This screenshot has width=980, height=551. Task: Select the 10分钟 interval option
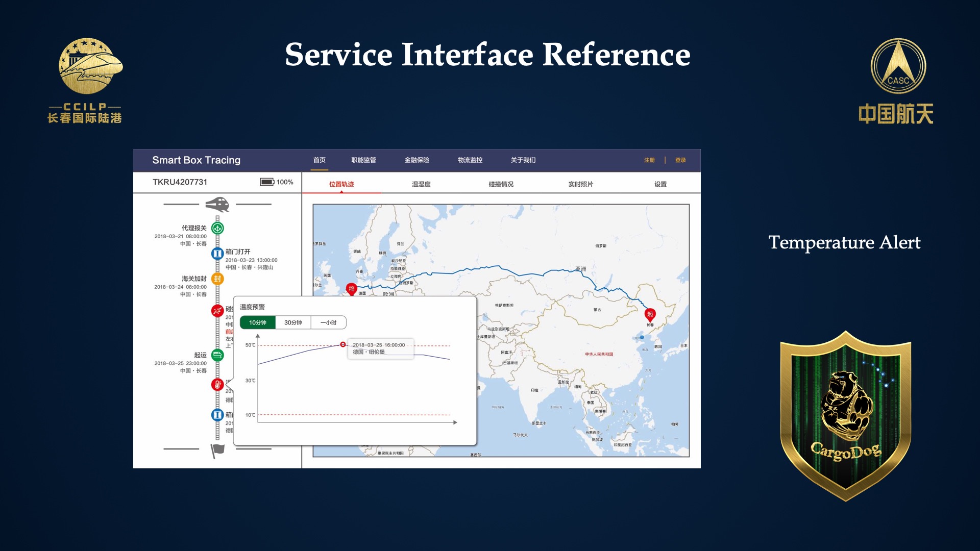point(258,322)
